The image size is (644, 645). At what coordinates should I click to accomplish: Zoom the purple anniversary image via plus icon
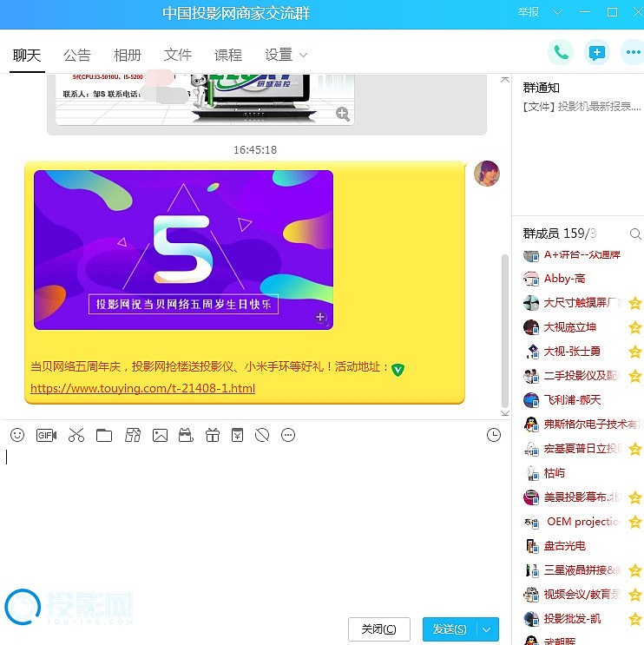[321, 317]
